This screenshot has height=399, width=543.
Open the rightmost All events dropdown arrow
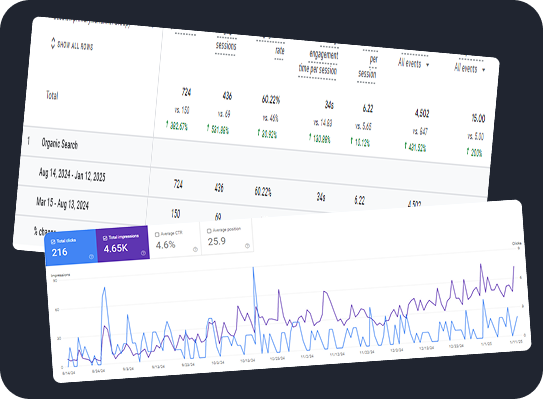coord(483,70)
